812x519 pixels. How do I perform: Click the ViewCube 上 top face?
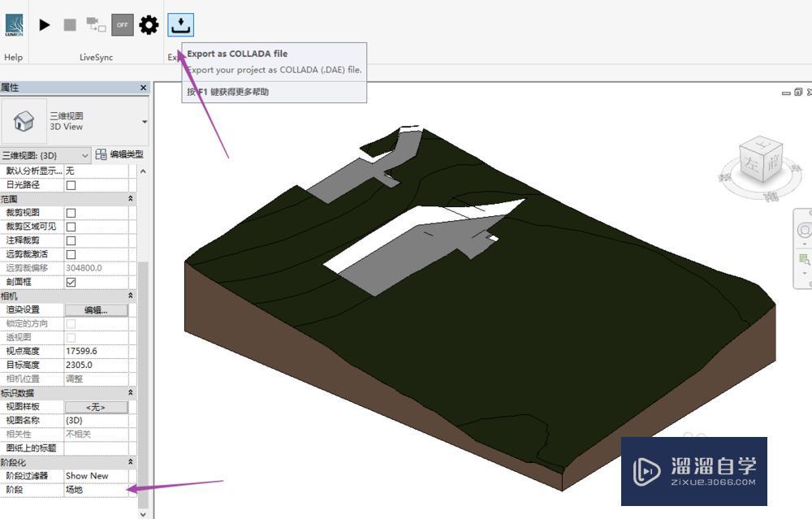coord(762,145)
